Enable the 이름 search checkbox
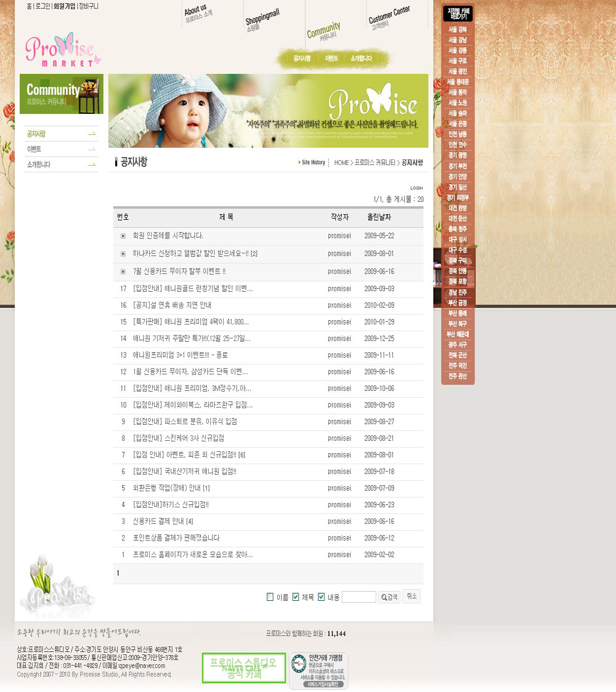Screen dimensions: 616x692 click(270, 597)
